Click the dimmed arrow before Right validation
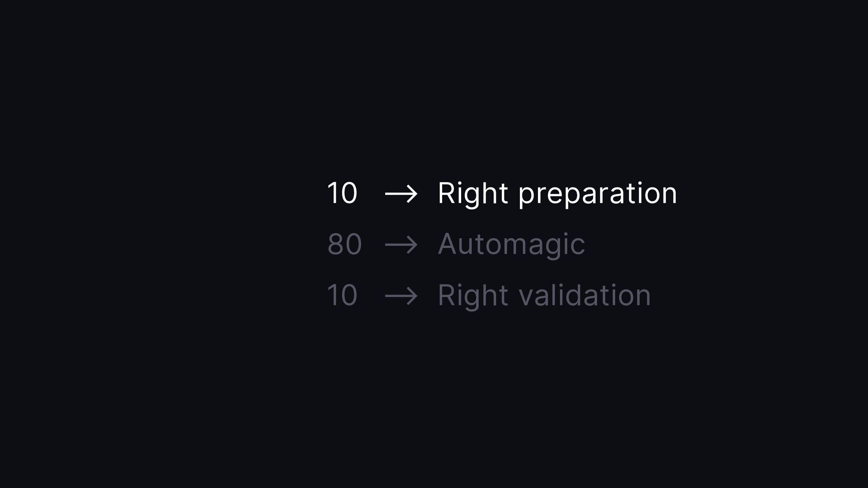This screenshot has height=488, width=868. 401,296
